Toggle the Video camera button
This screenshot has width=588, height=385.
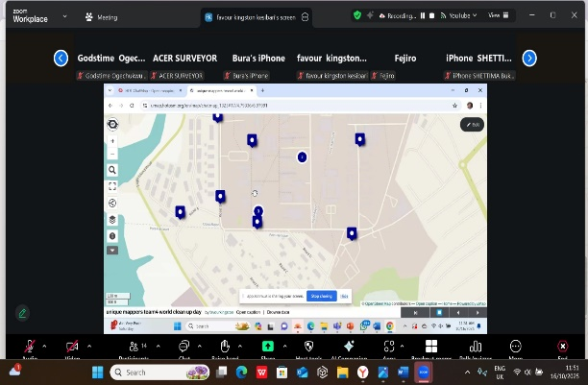coord(72,346)
